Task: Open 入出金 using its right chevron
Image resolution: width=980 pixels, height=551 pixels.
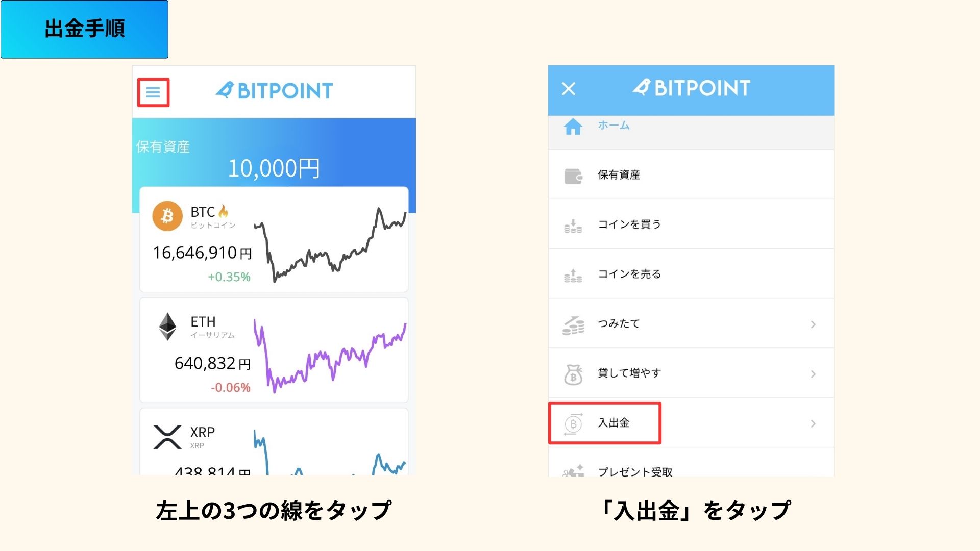Action: coord(814,423)
